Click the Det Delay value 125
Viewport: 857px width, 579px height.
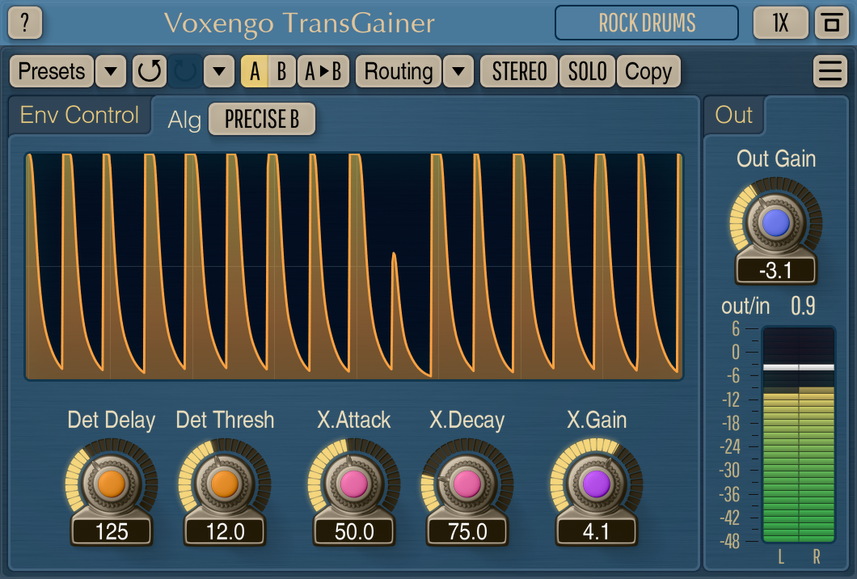[111, 531]
